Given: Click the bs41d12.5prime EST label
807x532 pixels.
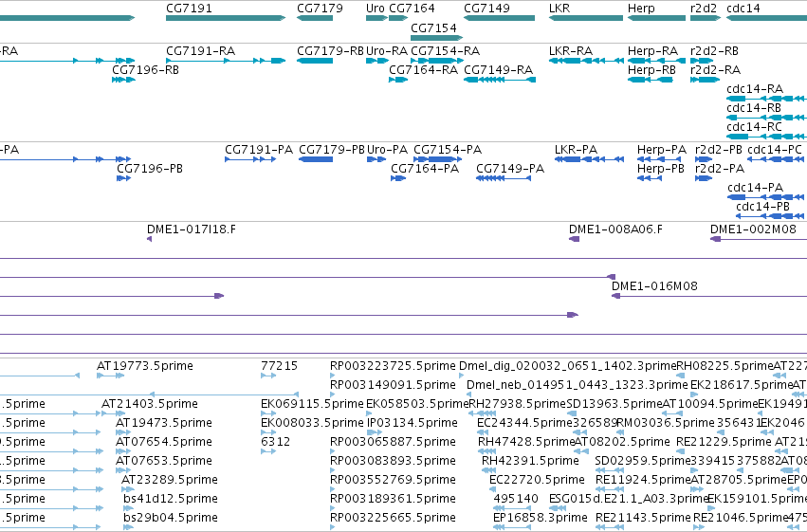Looking at the screenshot, I should (171, 499).
